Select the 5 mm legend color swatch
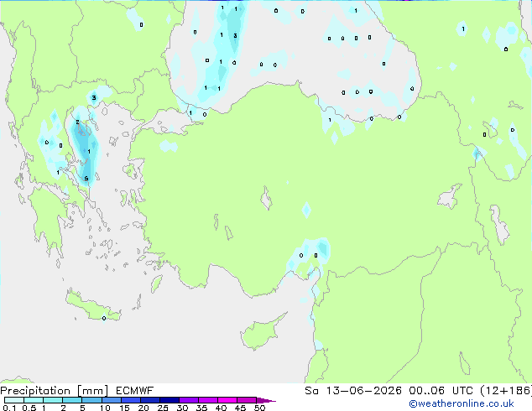 [91, 400]
